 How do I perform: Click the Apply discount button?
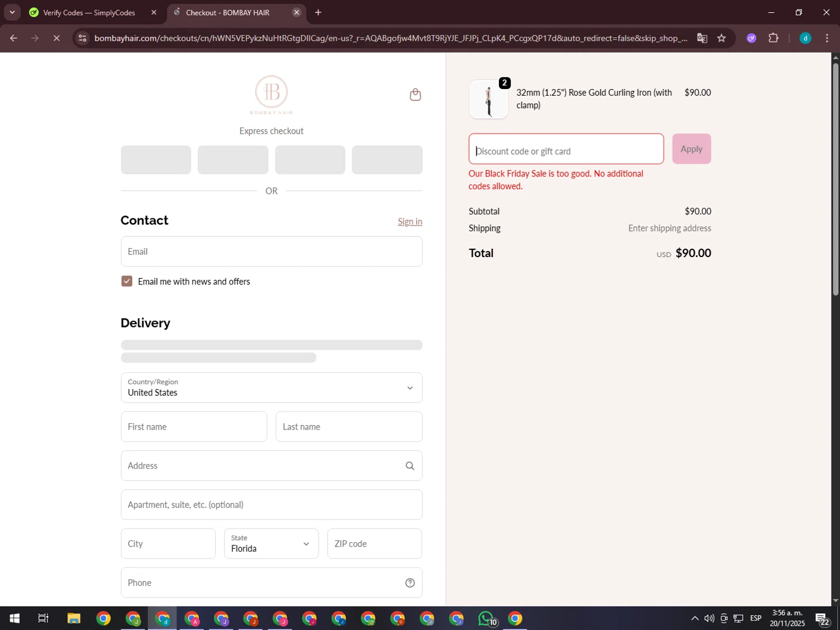692,149
